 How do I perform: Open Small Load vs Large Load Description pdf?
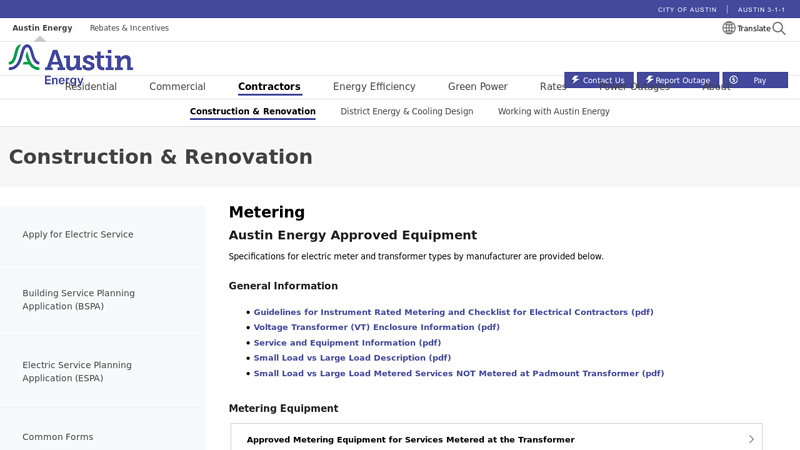[x=352, y=358]
